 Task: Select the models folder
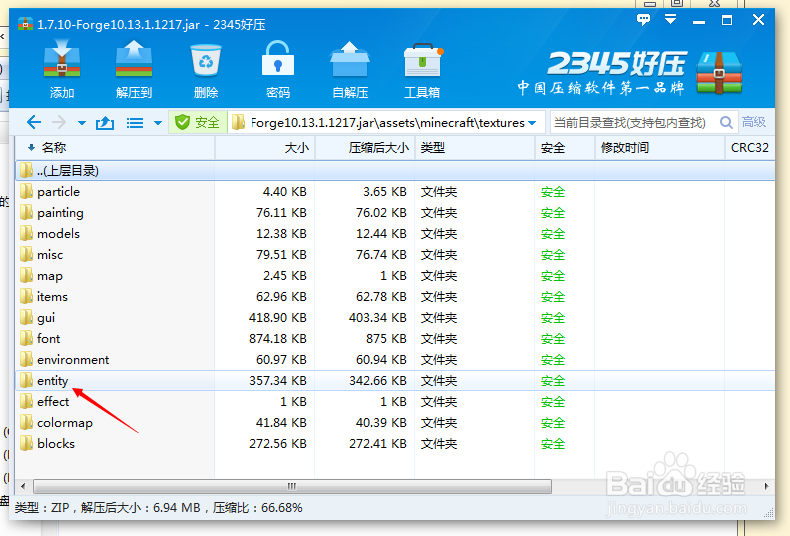[395, 234]
